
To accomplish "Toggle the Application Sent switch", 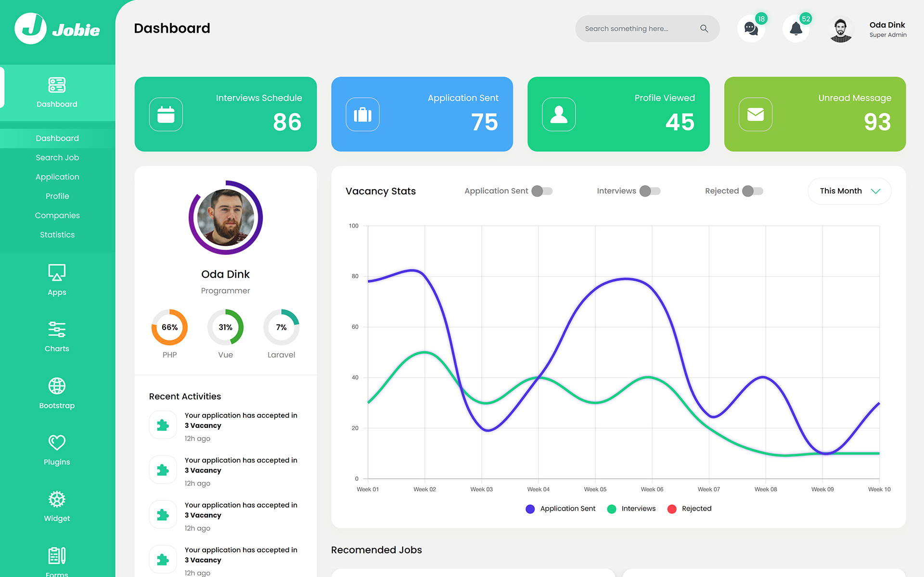I will tap(542, 191).
